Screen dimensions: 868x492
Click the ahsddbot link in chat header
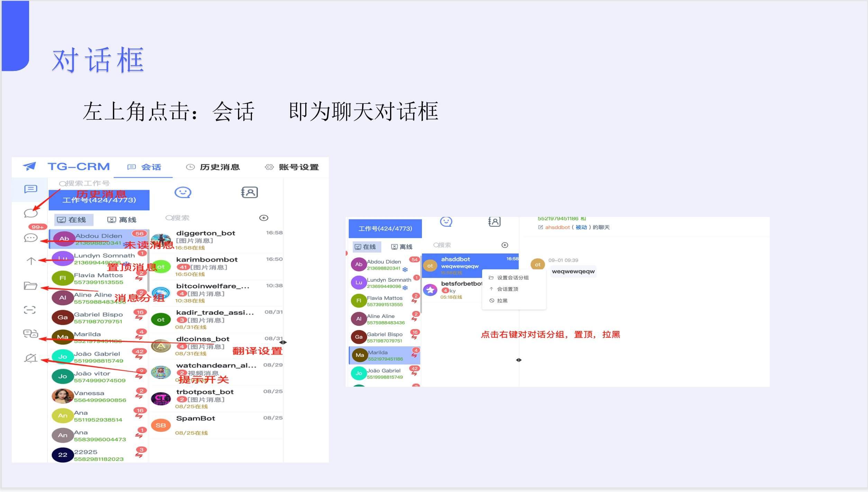557,227
